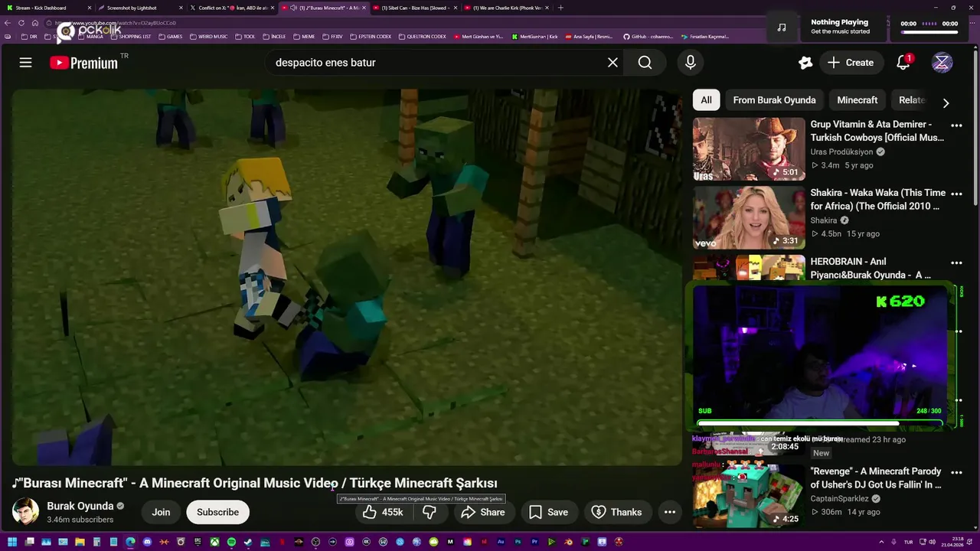The width and height of the screenshot is (980, 551).
Task: Clear the search text with the X
Action: point(612,63)
